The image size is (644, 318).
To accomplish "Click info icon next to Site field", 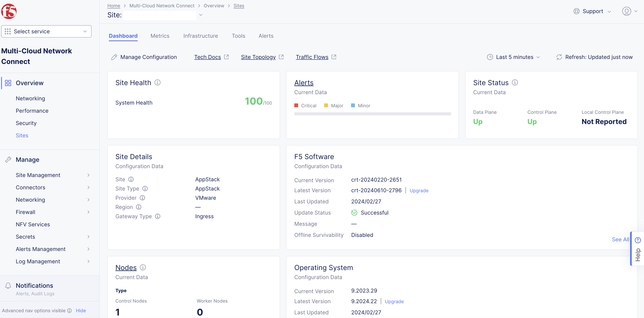I will (131, 179).
